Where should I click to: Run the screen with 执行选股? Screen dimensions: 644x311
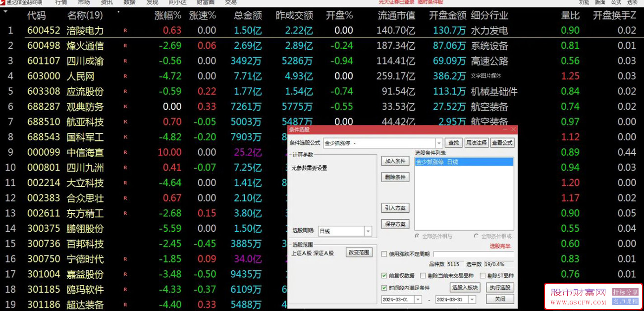pos(500,288)
